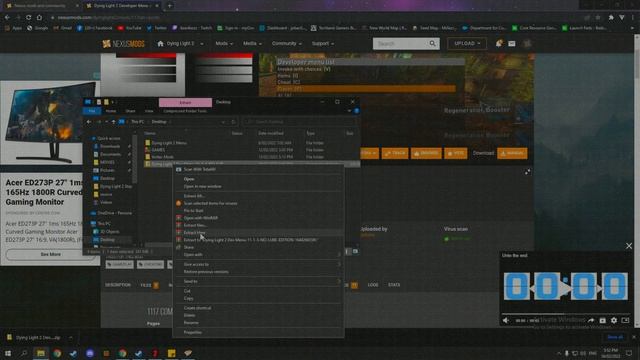The width and height of the screenshot is (640, 360).
Task: Click the Nexus home icon
Action: coord(160,44)
